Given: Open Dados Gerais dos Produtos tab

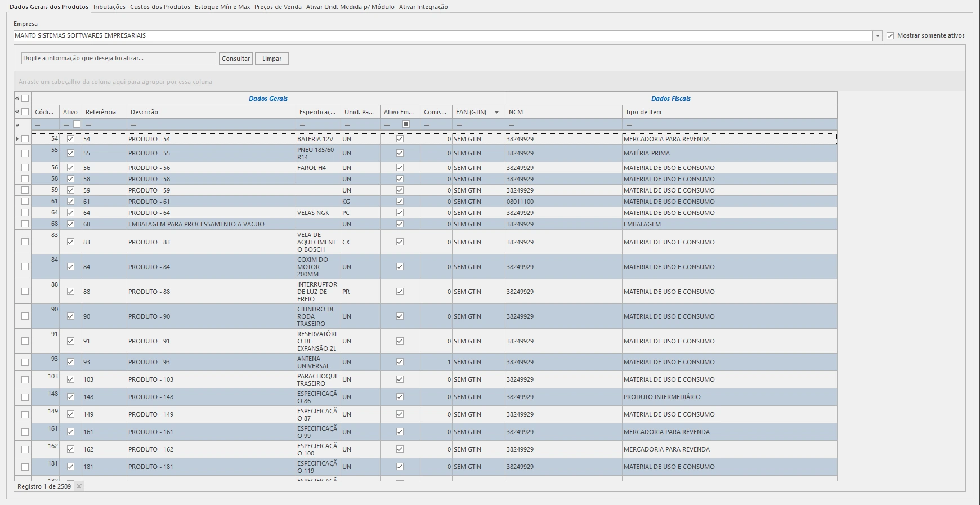Looking at the screenshot, I should (x=49, y=7).
